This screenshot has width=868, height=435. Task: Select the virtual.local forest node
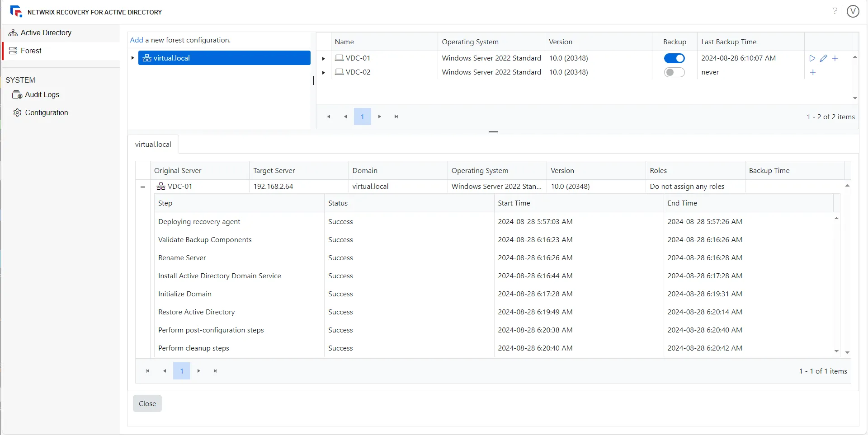(x=224, y=58)
